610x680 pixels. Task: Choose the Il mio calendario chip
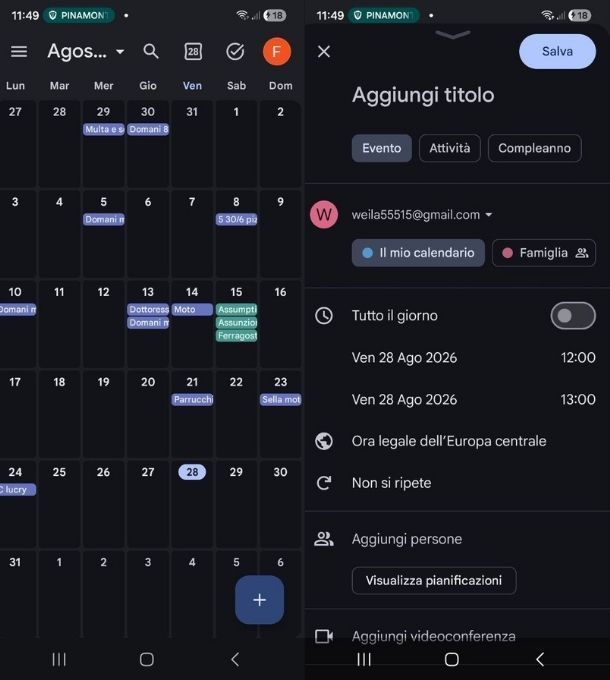click(x=418, y=253)
